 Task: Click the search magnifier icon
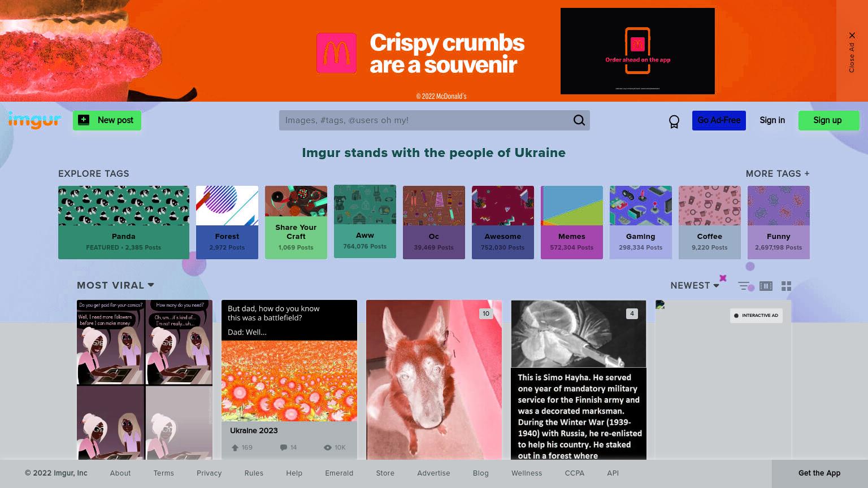579,120
